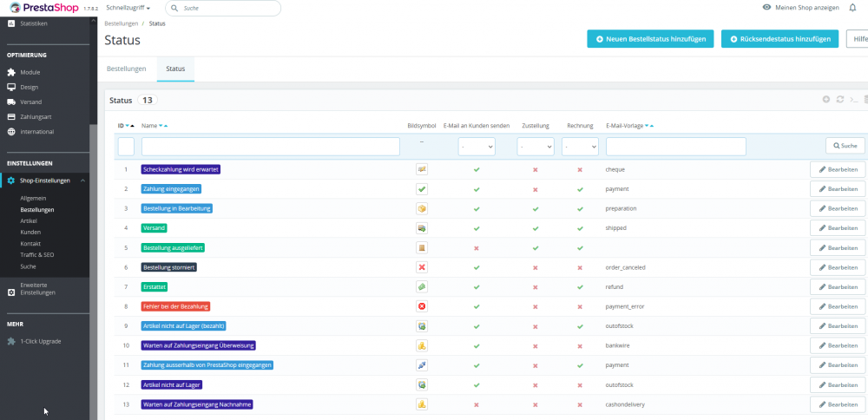Open the Zustellung filter dropdown

(x=536, y=147)
